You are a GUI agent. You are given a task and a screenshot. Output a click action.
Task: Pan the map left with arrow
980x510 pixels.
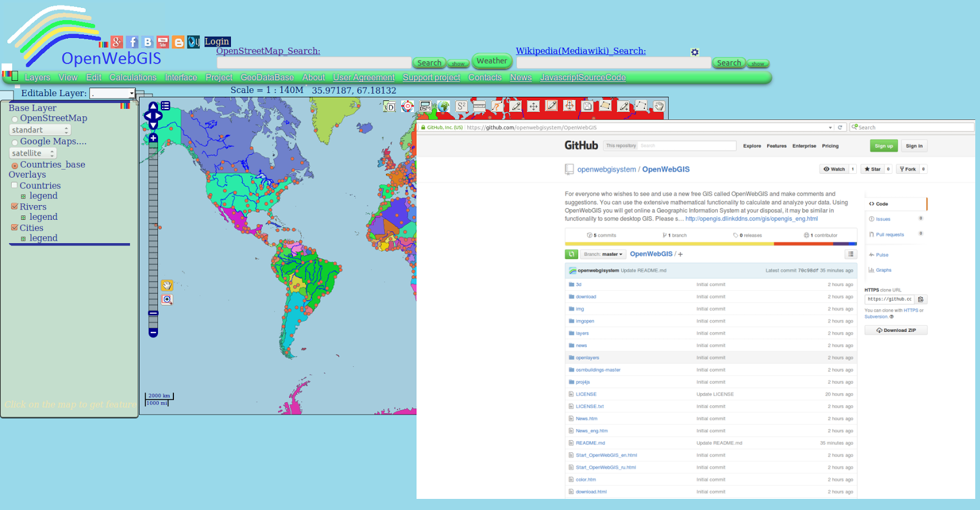click(148, 116)
